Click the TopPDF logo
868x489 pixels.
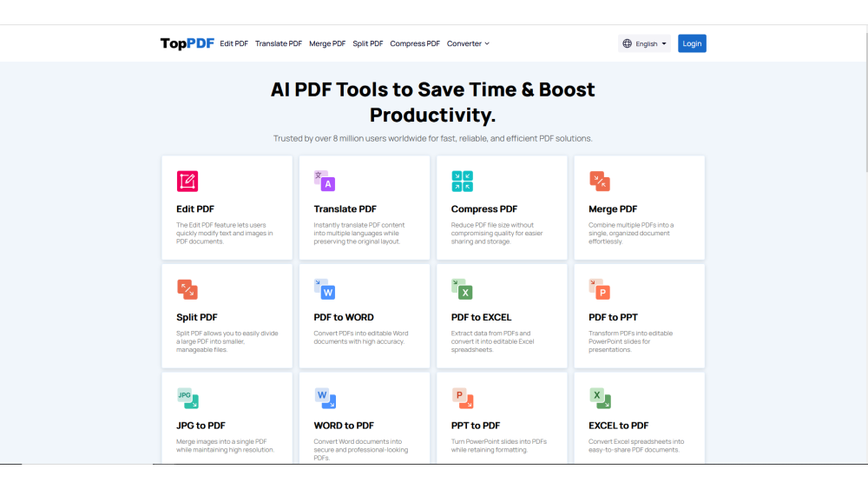(187, 43)
